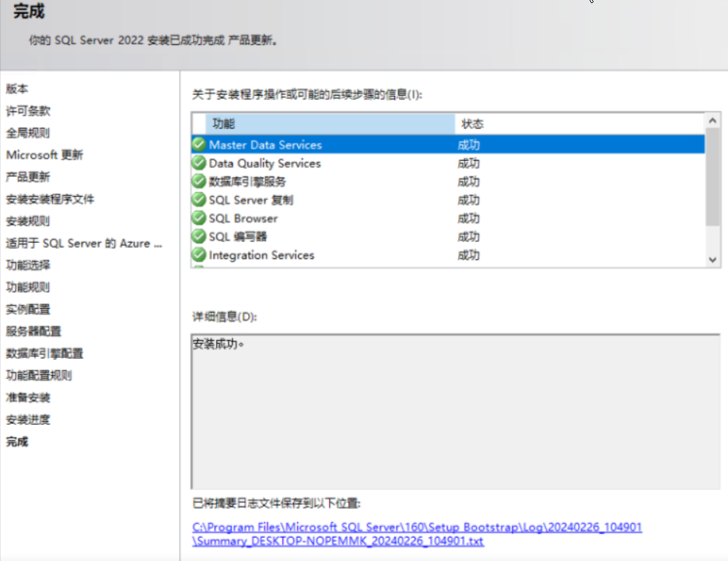Select the SQL Server 复制 row
Screen dimensions: 728x561
[448, 200]
